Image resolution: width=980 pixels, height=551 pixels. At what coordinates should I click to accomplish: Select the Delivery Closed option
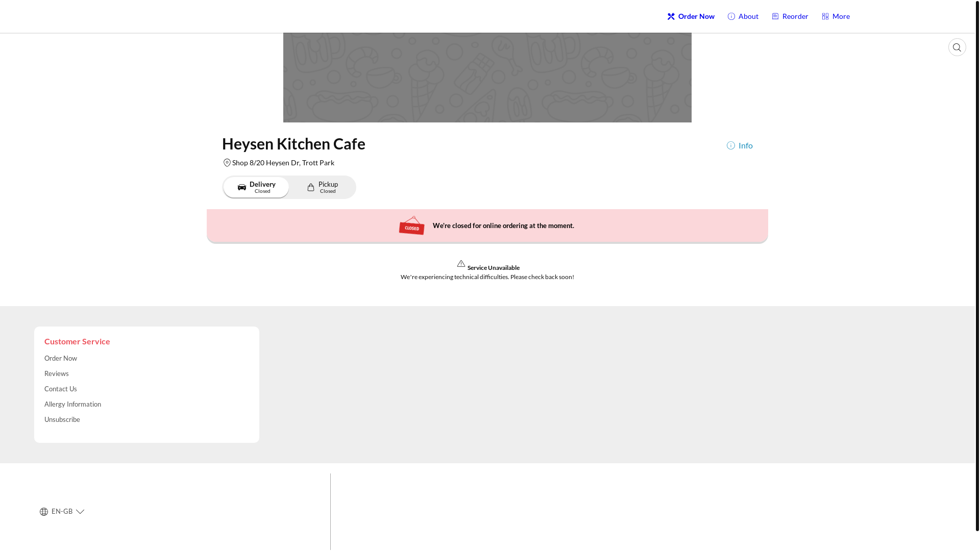pos(256,187)
